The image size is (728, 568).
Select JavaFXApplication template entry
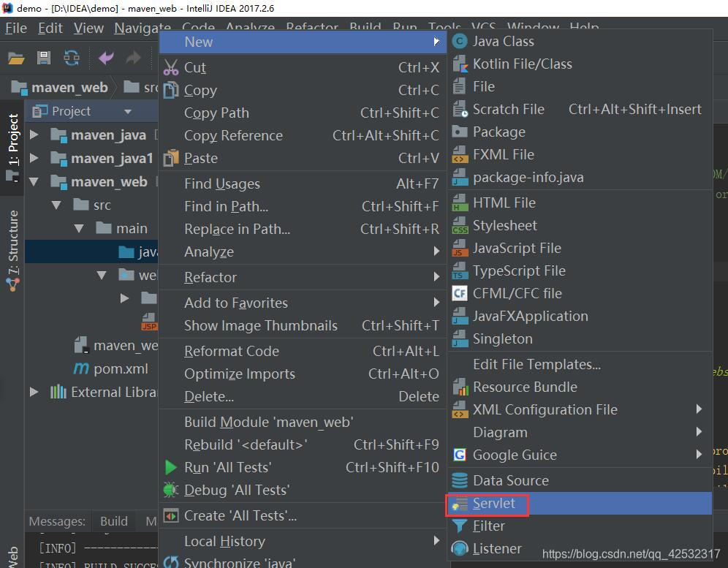[579, 317]
